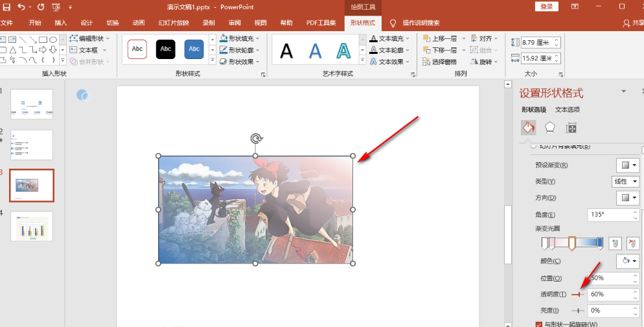This screenshot has height=327, width=644.
Task: Select slide 4 thumbnail with chart
Action: tap(32, 226)
